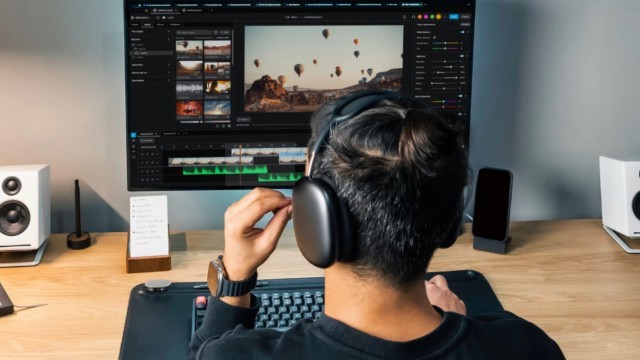Toggle the switch of the section with six gray sliders

point(462,56)
